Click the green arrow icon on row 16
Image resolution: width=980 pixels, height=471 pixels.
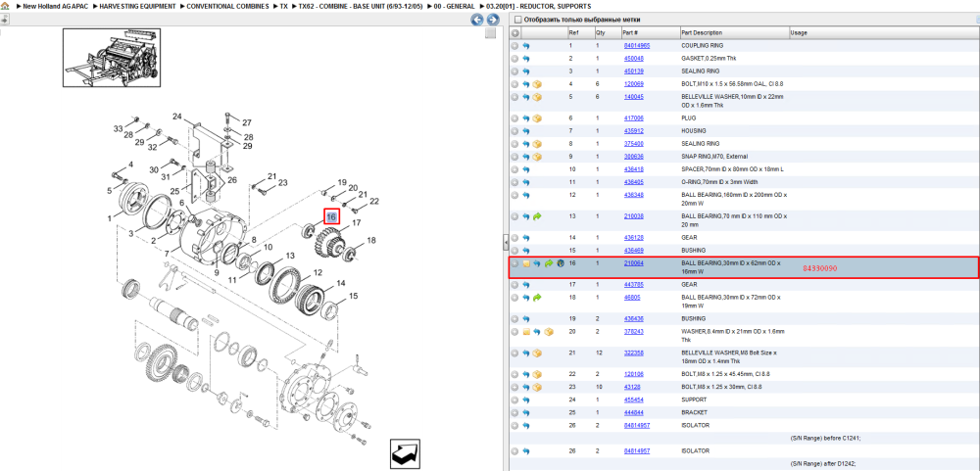coord(548,263)
